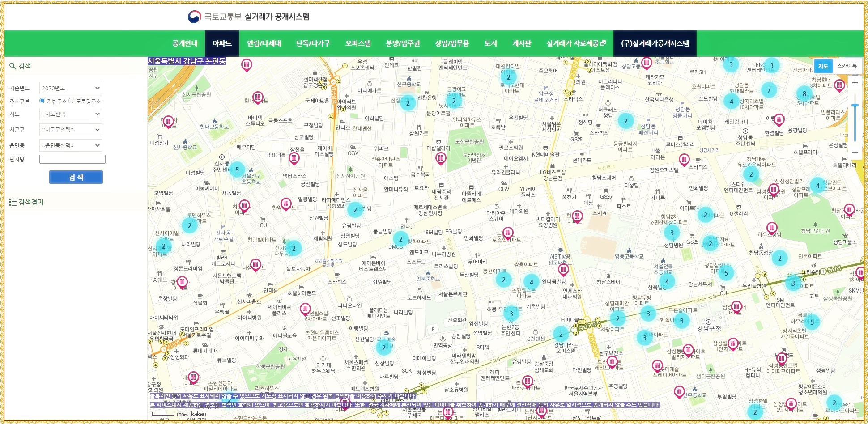The image size is (868, 424).
Task: Click the cluster marker numbered 8
Action: pos(804,94)
